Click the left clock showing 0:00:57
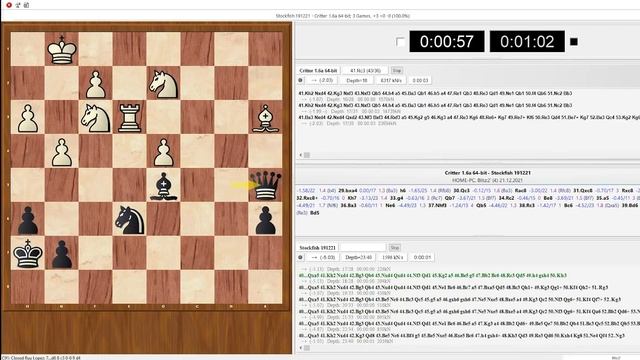The height and width of the screenshot is (360, 640). coord(447,41)
